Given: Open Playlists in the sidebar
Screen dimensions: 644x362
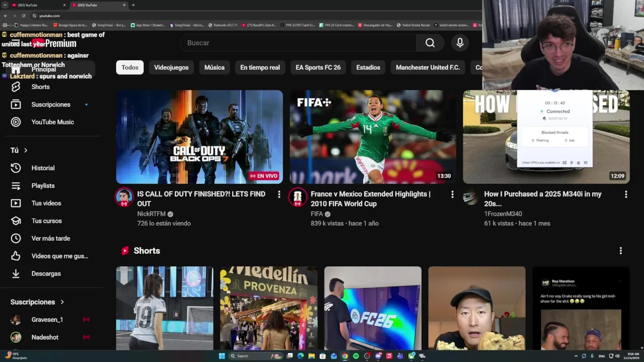Looking at the screenshot, I should (43, 186).
